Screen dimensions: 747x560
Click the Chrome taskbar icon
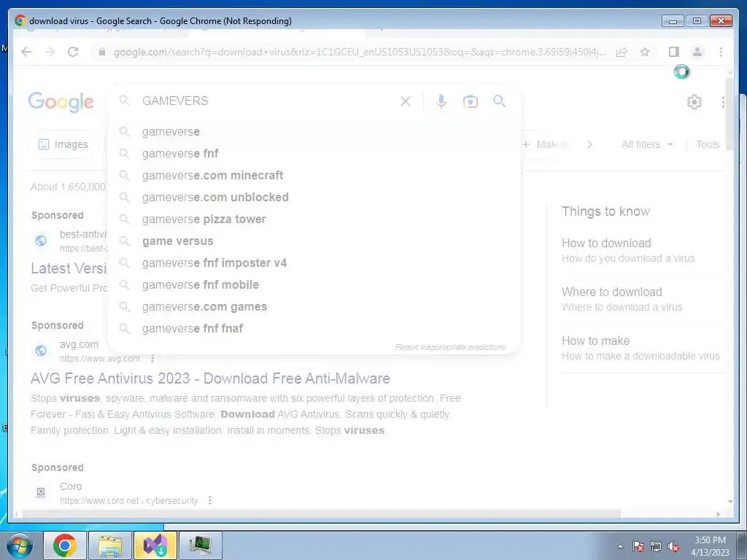click(65, 545)
